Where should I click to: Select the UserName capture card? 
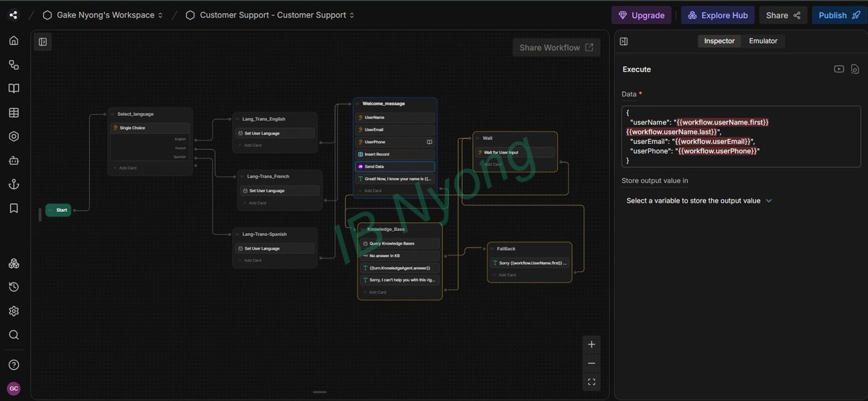click(396, 117)
